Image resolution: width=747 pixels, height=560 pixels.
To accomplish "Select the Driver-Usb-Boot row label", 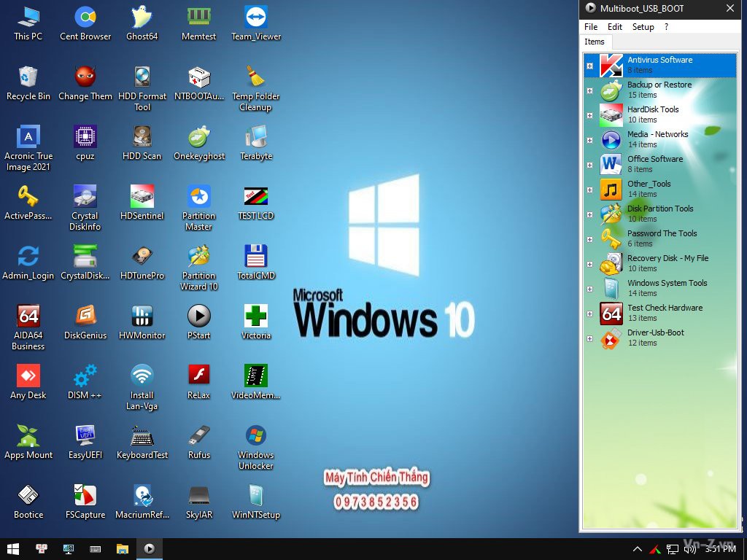I will tap(656, 332).
